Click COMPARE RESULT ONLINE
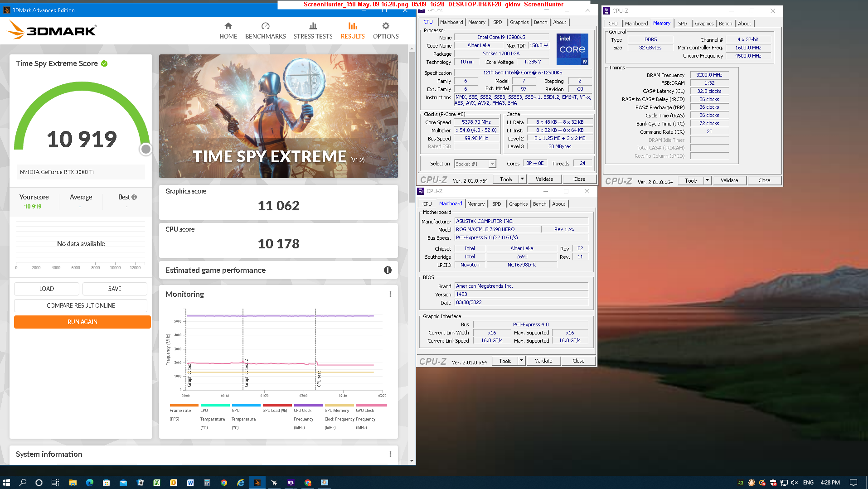The image size is (868, 489). click(x=81, y=305)
